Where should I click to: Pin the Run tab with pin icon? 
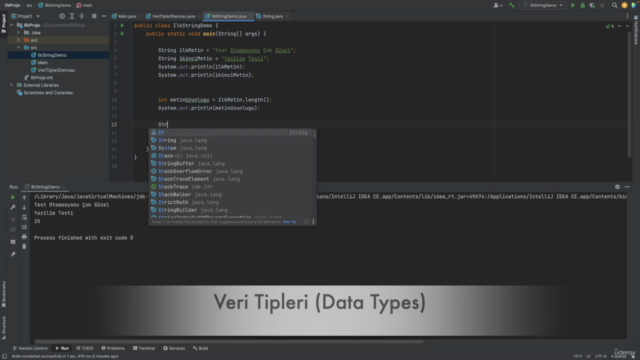13,254
